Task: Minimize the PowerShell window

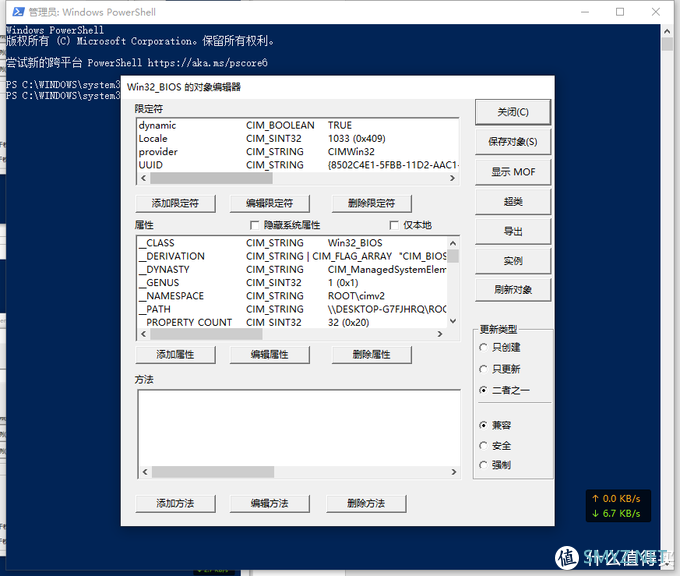Action: pos(585,12)
